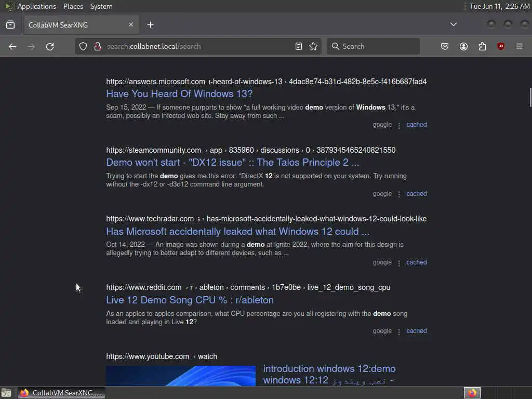This screenshot has width=532, height=399.
Task: Open the tracking protection shield icon
Action: coord(83,46)
